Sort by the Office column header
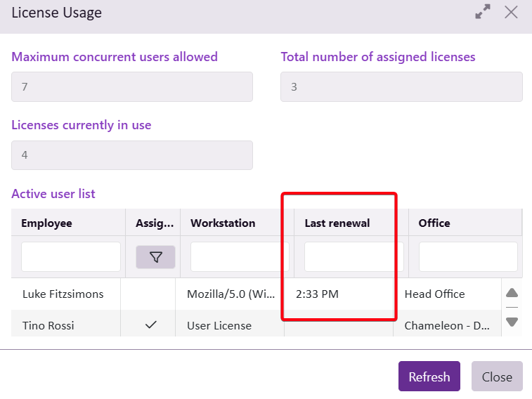The height and width of the screenshot is (399, 532). 434,223
